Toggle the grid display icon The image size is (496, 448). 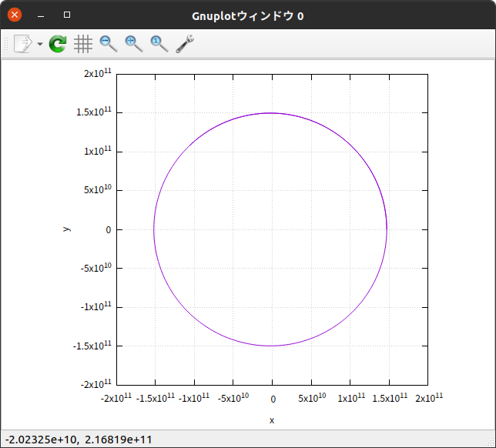point(83,44)
